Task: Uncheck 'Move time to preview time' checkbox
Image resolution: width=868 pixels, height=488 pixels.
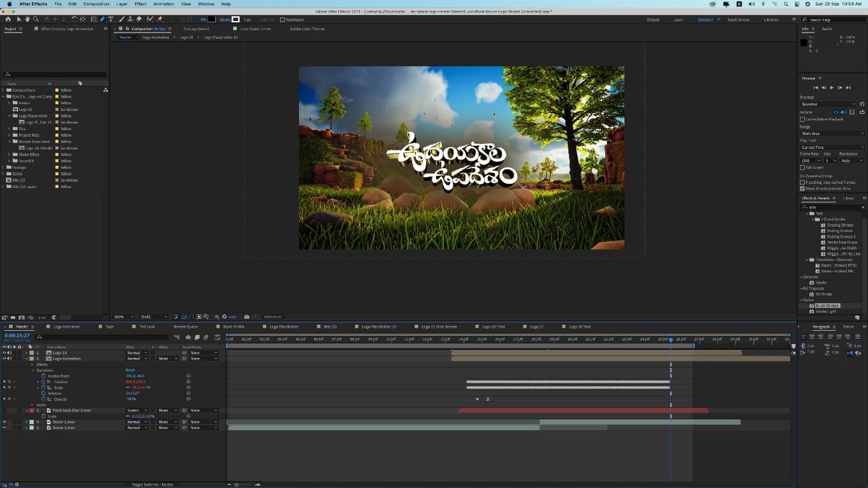Action: (x=802, y=188)
